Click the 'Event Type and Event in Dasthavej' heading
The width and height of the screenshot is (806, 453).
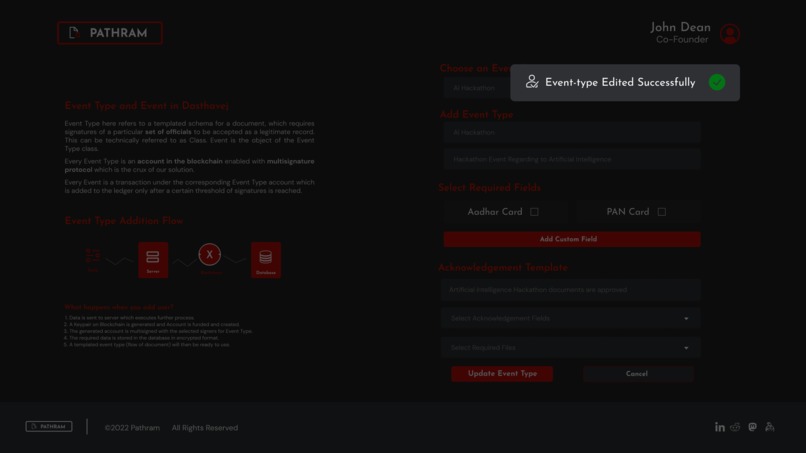point(146,106)
